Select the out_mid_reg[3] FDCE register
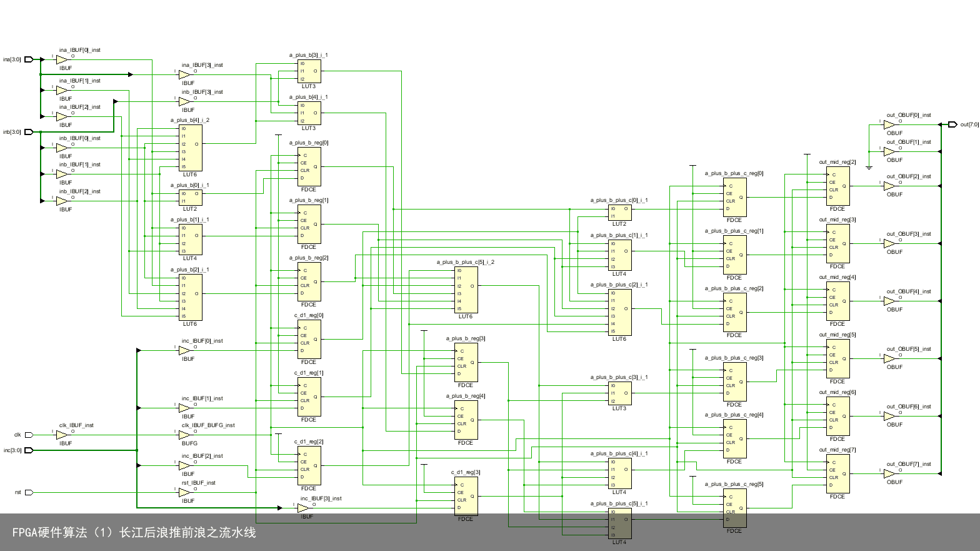980x551 pixels. pos(837,244)
